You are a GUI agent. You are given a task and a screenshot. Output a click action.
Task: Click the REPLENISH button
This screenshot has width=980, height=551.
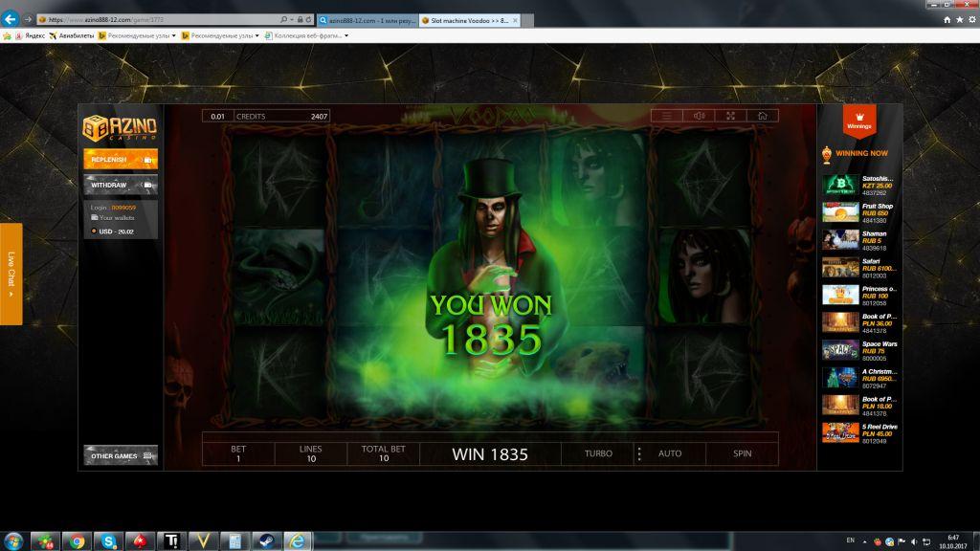[x=121, y=160]
